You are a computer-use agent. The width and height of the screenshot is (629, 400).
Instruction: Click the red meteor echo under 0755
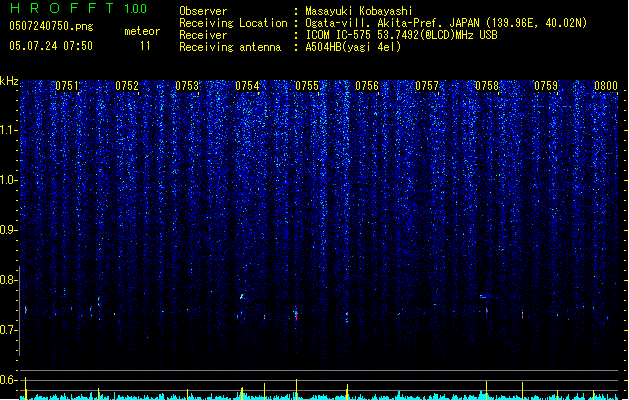tap(296, 315)
